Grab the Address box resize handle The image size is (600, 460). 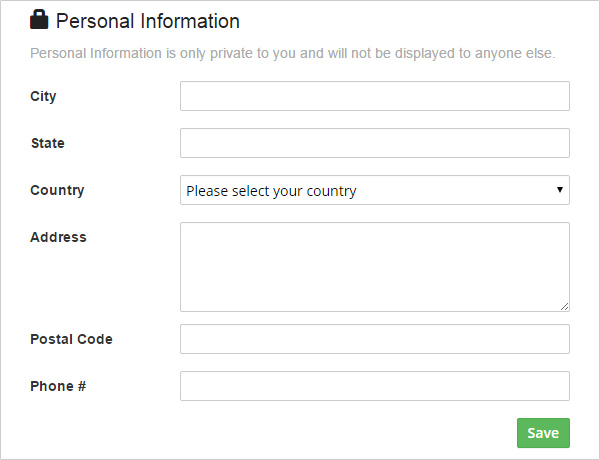click(564, 306)
